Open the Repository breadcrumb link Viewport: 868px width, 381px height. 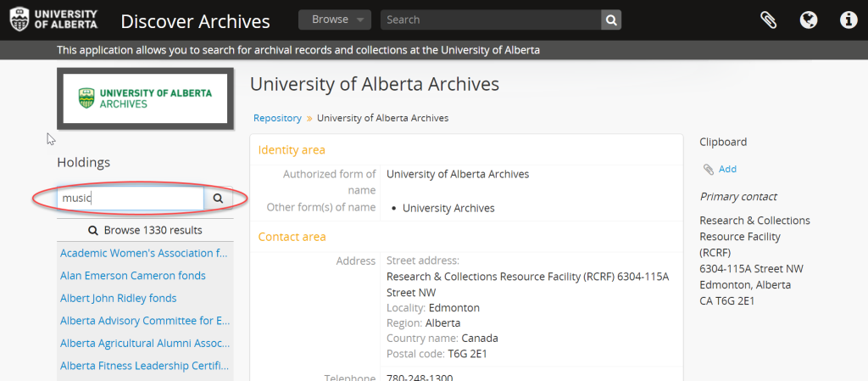(x=277, y=118)
